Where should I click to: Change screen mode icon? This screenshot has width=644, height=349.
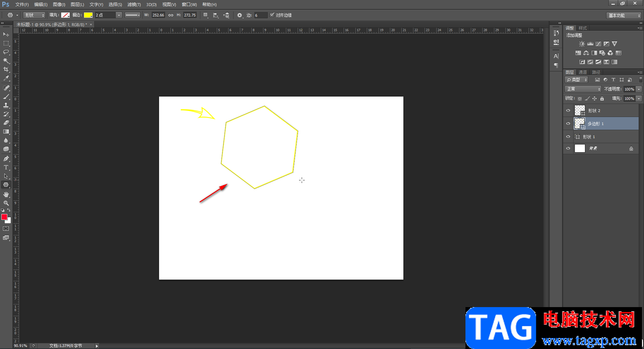click(x=6, y=238)
